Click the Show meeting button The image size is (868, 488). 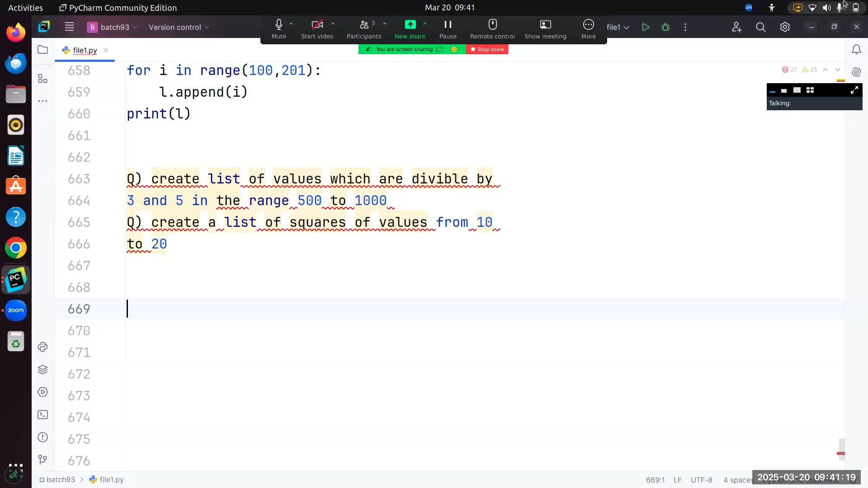click(x=545, y=27)
